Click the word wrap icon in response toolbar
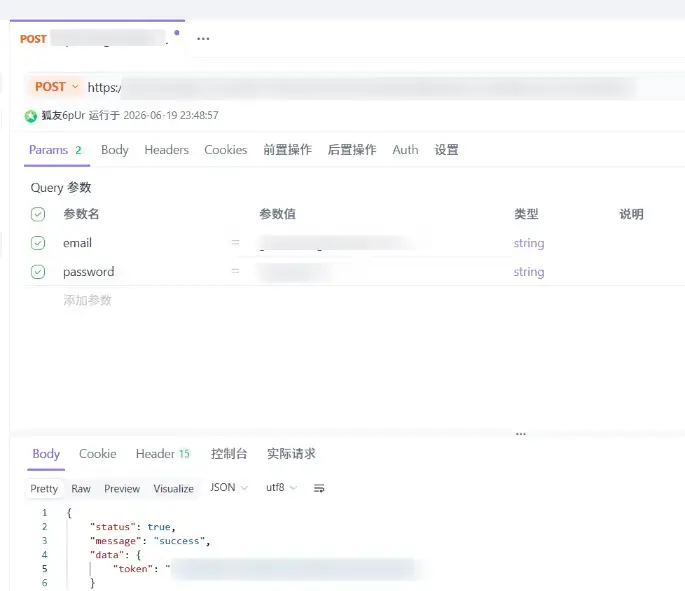This screenshot has width=685, height=591. click(319, 488)
